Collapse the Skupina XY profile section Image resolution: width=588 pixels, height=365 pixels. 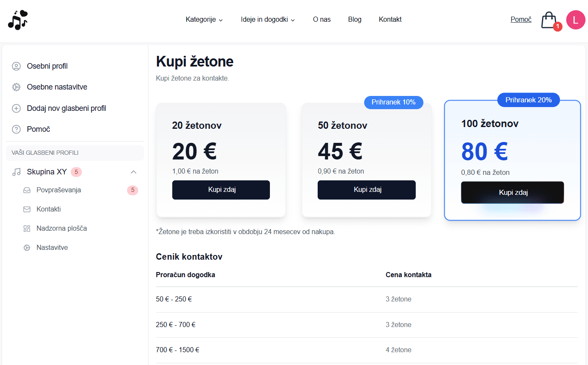point(133,172)
